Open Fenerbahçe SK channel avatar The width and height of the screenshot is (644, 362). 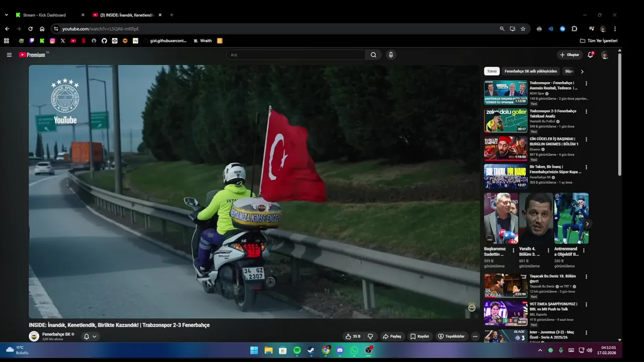point(34,336)
